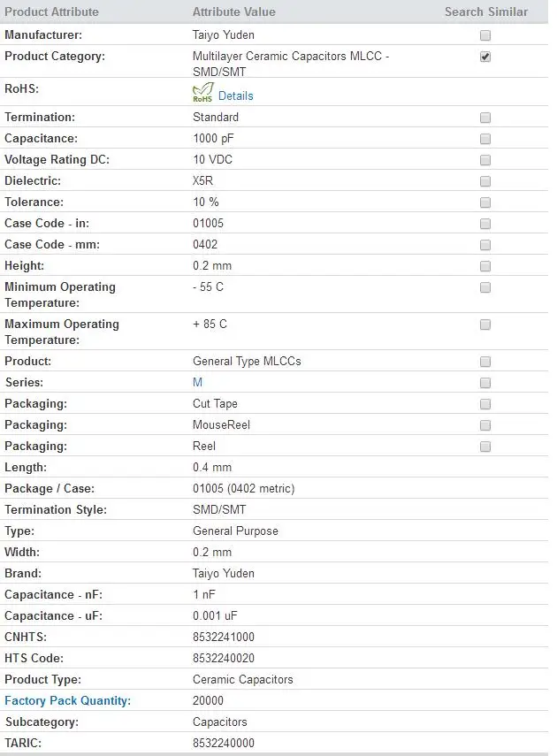Image resolution: width=557 pixels, height=756 pixels.
Task: Click the Factory Pack Quantity link
Action: tap(67, 700)
